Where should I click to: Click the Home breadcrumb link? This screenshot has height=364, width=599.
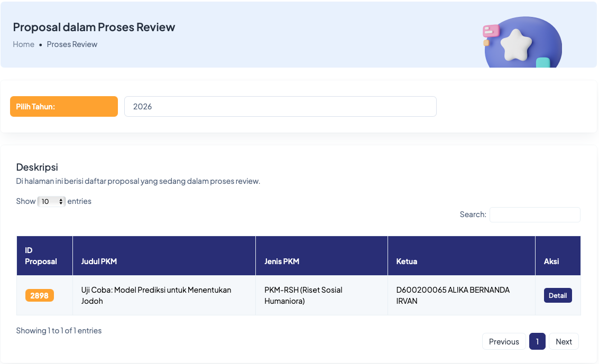tap(24, 44)
